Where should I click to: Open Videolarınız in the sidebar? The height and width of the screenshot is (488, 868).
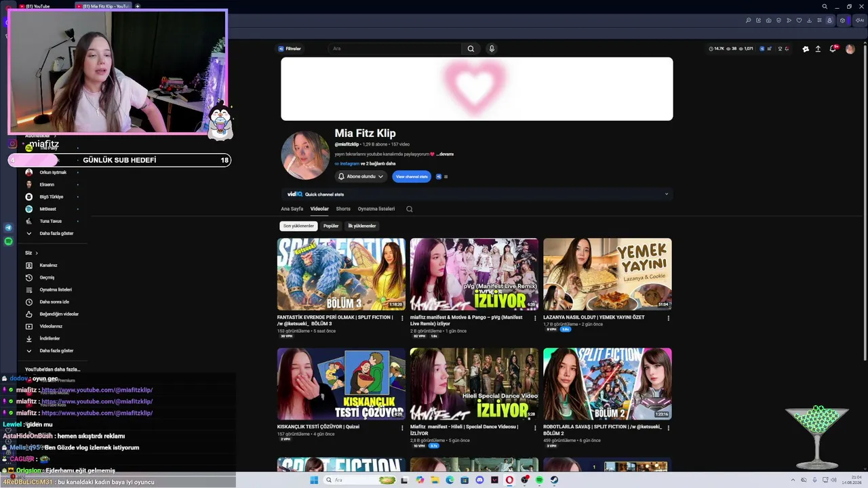[x=51, y=326]
